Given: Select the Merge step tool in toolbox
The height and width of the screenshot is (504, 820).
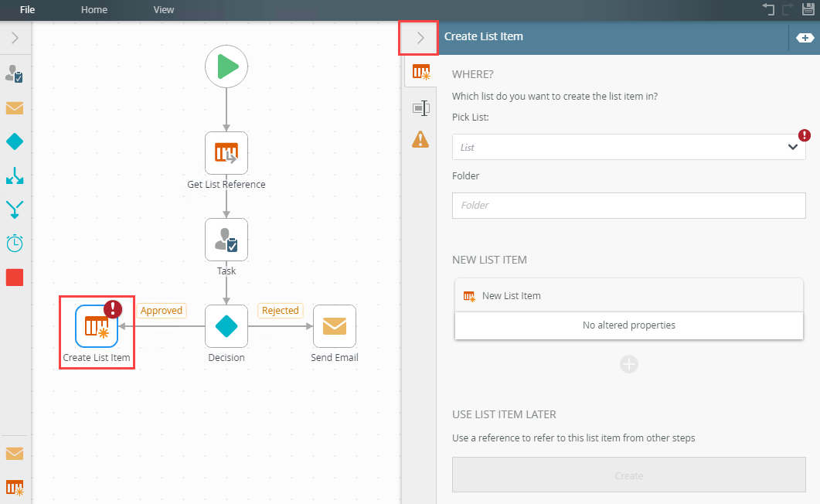Looking at the screenshot, I should pyautogui.click(x=15, y=209).
